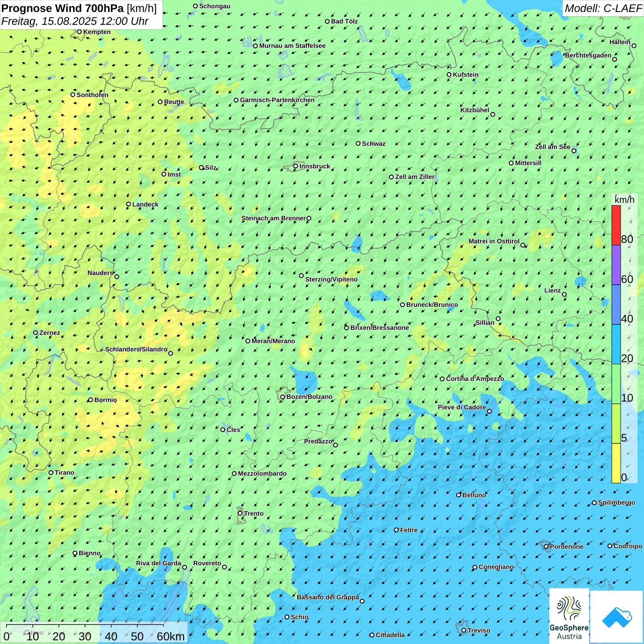Click the 'Meran/Merano' label
Viewport: 644px width, 644px height.
point(273,341)
